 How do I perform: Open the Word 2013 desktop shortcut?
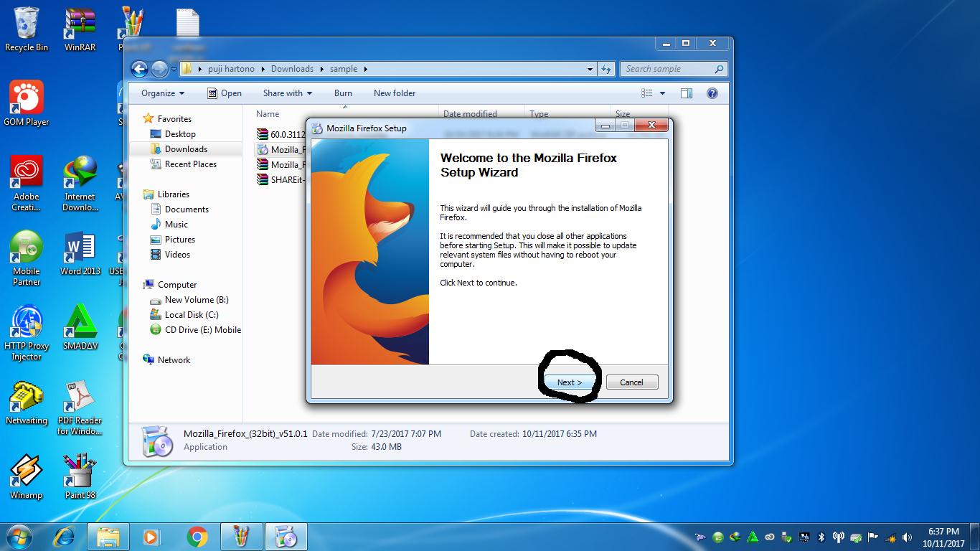tap(80, 253)
